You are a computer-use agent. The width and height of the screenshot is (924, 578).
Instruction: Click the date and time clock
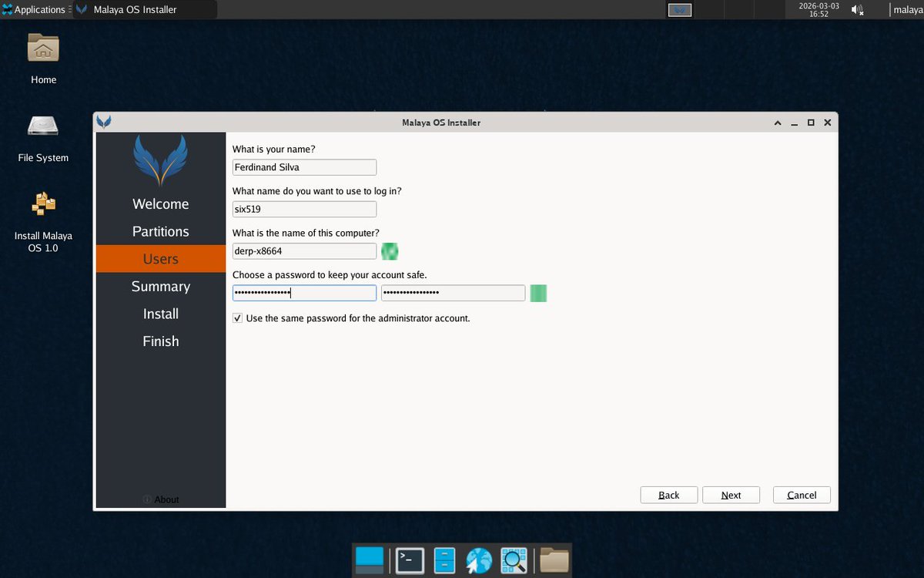pyautogui.click(x=819, y=10)
